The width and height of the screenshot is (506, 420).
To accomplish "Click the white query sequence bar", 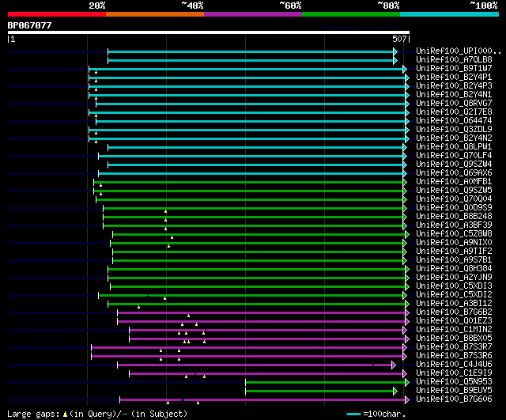I will 209,32.
